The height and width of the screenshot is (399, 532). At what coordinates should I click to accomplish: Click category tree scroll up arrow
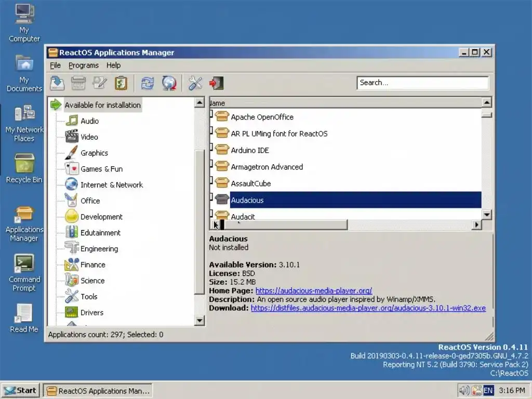199,102
